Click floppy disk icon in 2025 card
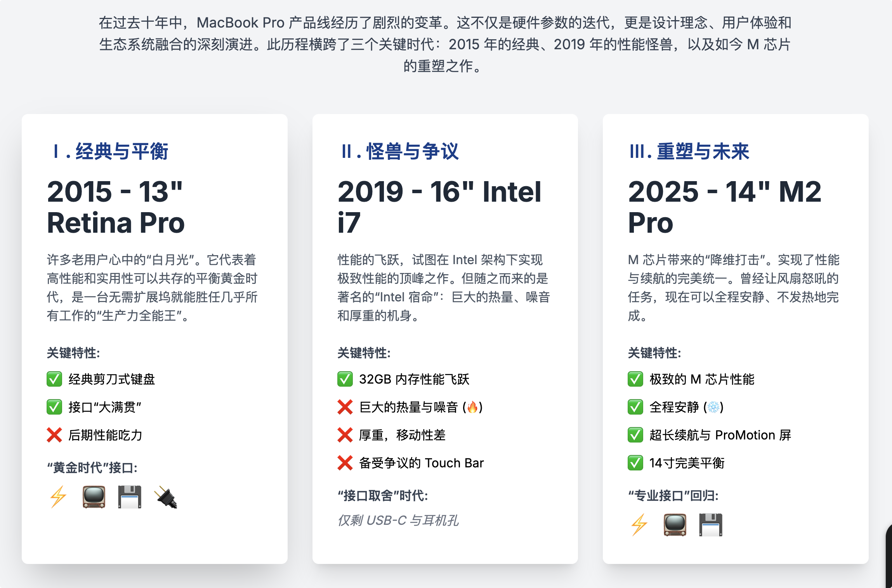 coord(711,525)
